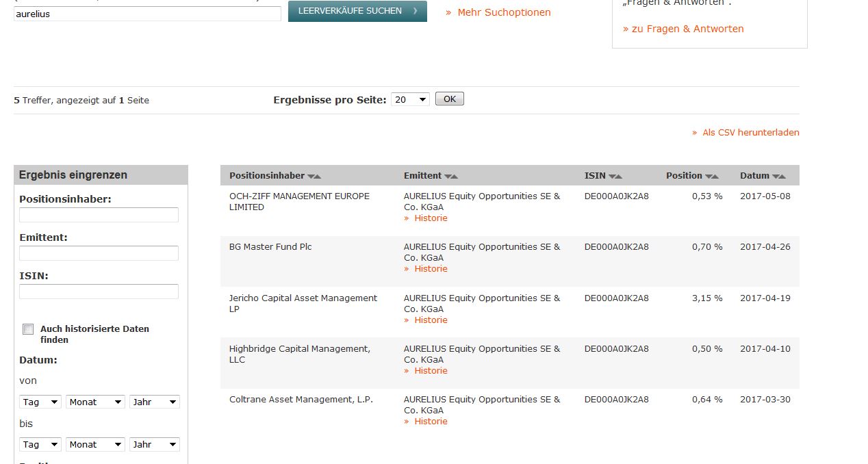Open Historie for the Jericho Capital entry
Image resolution: width=868 pixels, height=464 pixels.
[x=431, y=320]
